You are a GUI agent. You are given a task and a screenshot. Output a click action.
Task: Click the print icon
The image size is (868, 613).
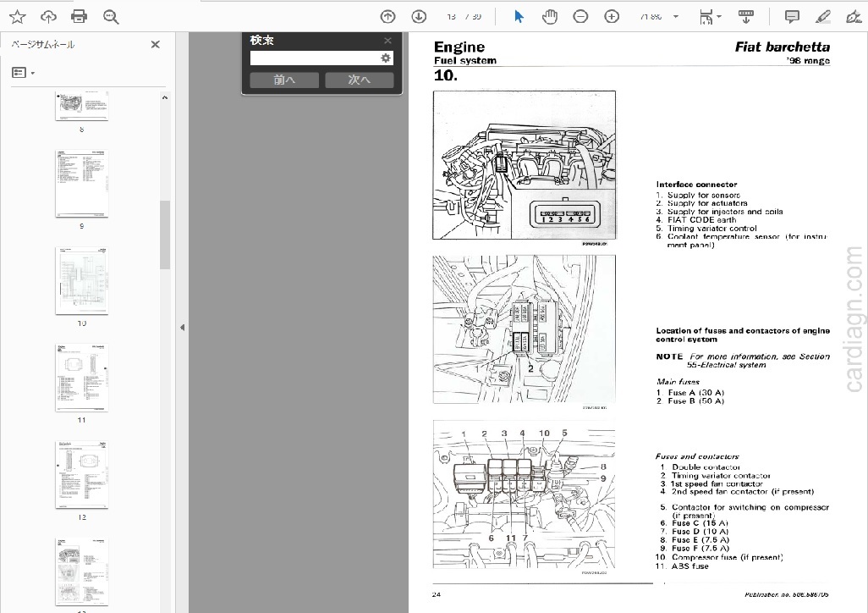tap(80, 17)
